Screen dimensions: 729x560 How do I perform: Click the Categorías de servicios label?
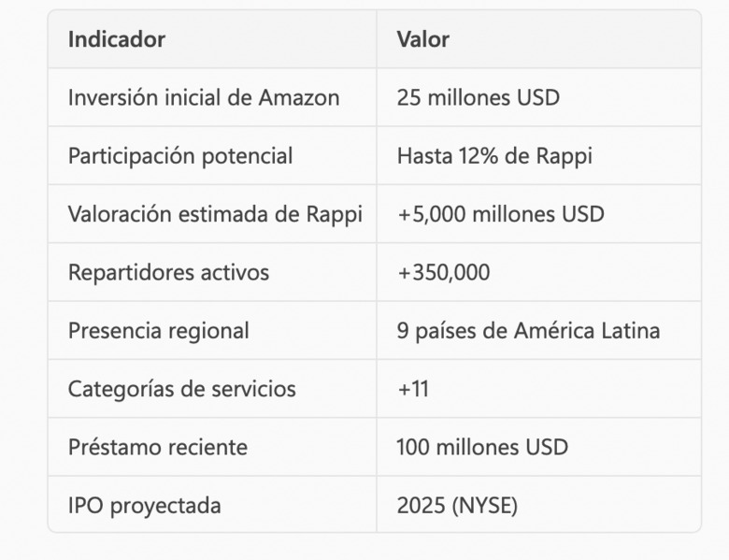(x=182, y=389)
